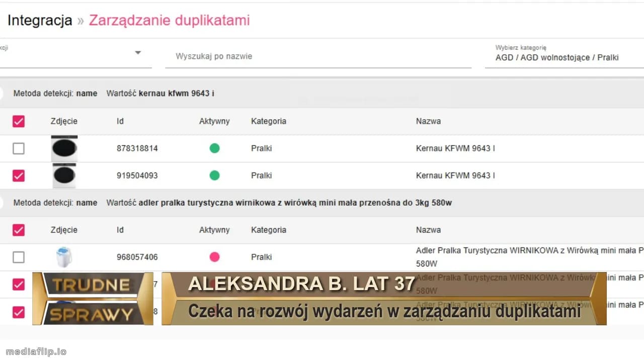The height and width of the screenshot is (362, 644).
Task: Expand the detection method dropdown arrow
Action: click(138, 52)
